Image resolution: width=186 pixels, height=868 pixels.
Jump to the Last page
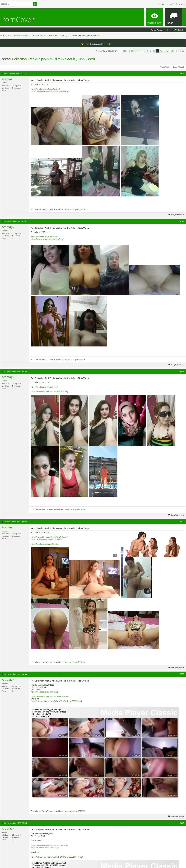182,51
